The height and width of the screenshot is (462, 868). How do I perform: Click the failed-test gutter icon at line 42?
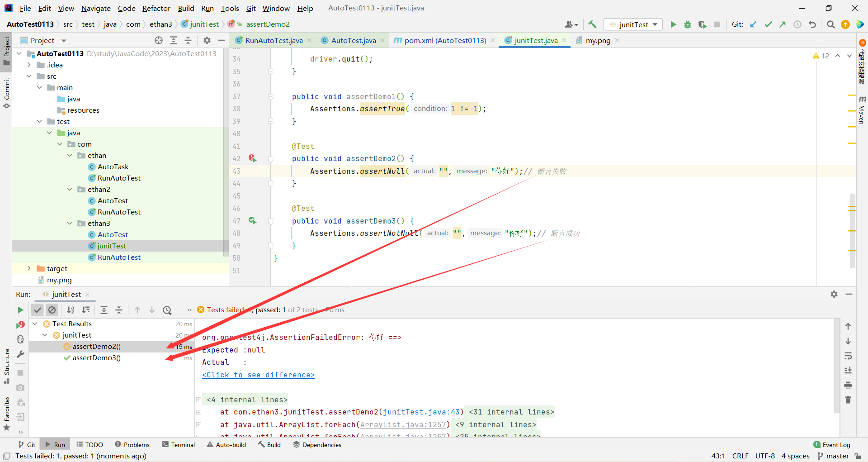tap(252, 158)
